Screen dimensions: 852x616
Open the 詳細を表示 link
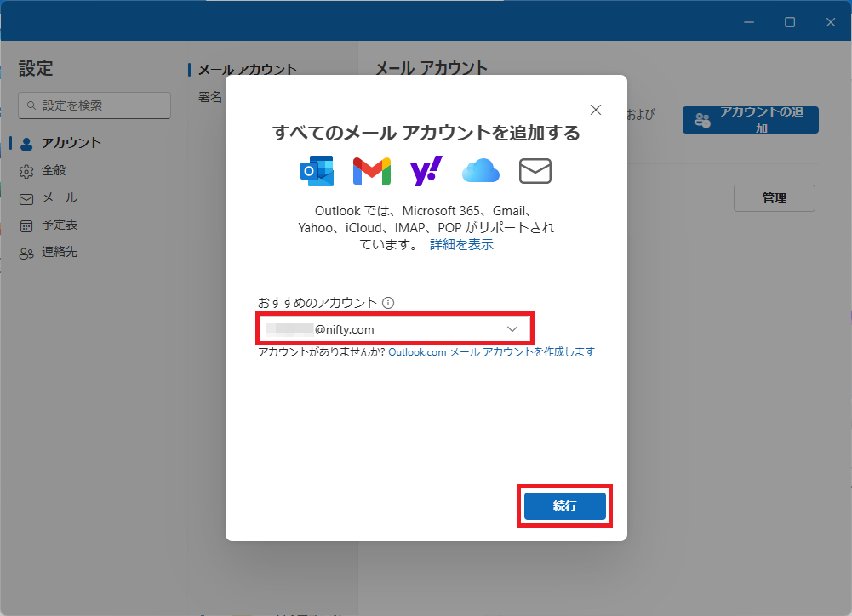tap(461, 244)
